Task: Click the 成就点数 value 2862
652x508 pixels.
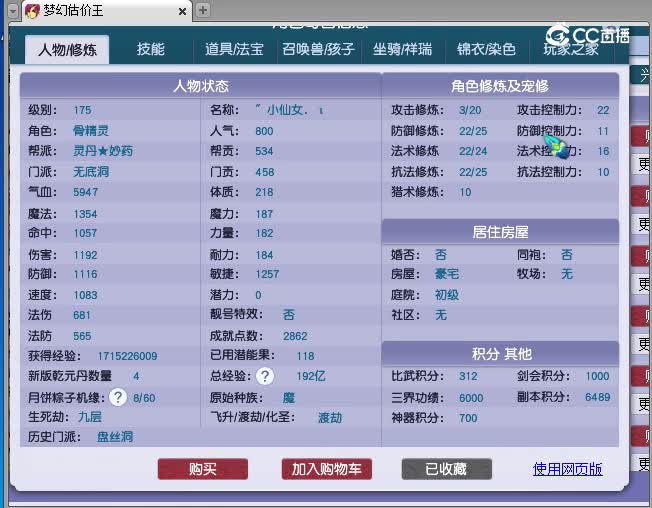Action: tap(295, 336)
